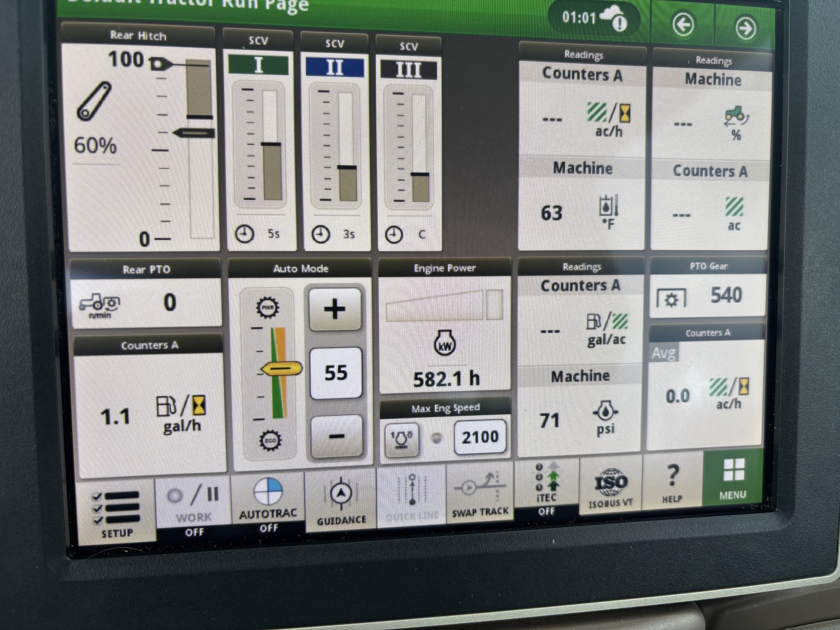Adjust the Auto Mode yellow slider handle

[x=281, y=369]
